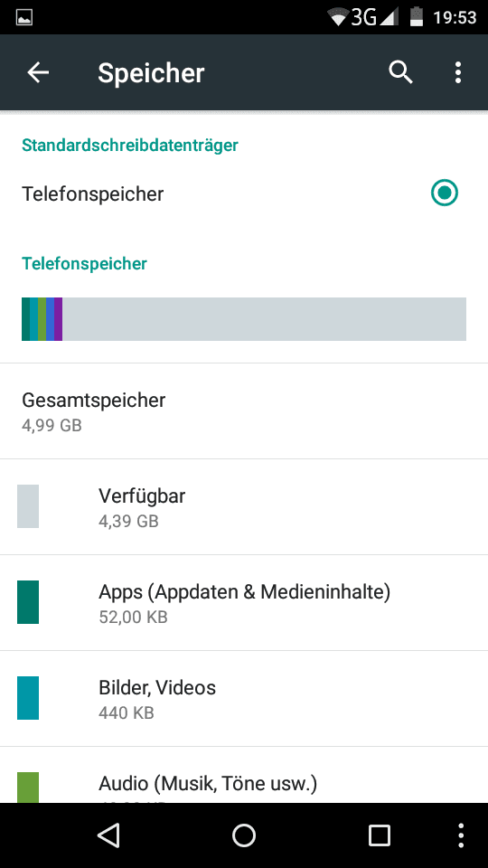This screenshot has width=488, height=868.
Task: Tap the circular home navigation button
Action: coord(243,835)
